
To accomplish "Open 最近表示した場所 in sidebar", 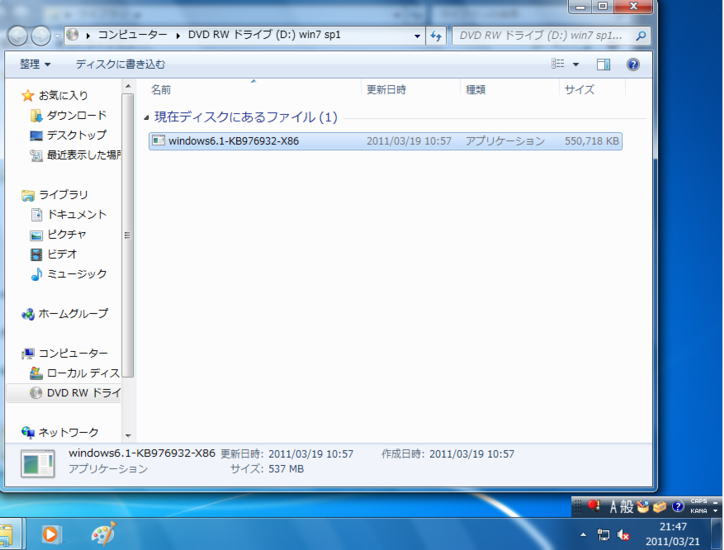I will [x=77, y=155].
